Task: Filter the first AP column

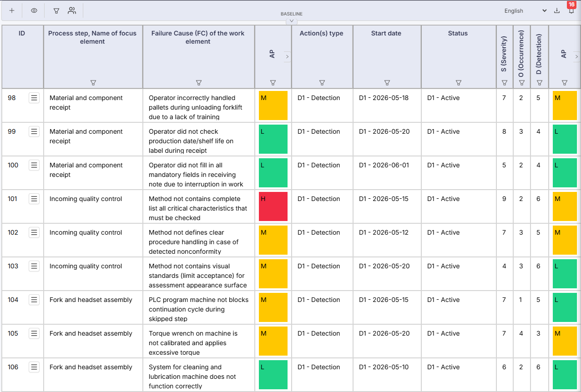Action: [273, 83]
